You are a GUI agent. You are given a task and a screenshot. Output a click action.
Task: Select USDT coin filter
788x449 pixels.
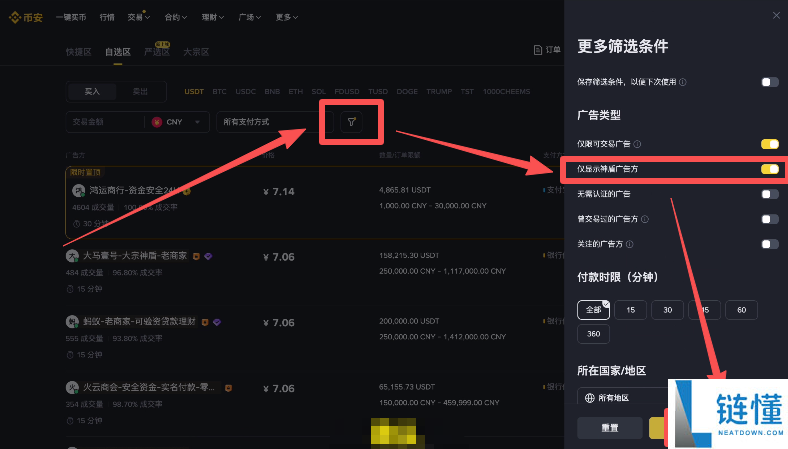194,92
